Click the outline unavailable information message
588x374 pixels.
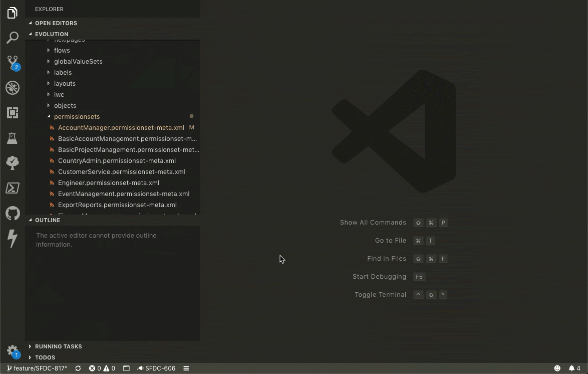96,240
